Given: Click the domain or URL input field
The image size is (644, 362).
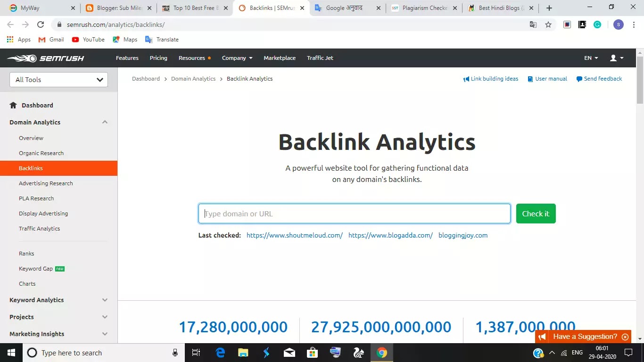Looking at the screenshot, I should coord(355,214).
